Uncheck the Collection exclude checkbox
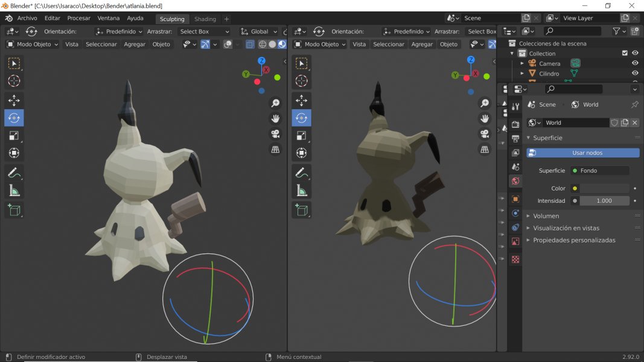The height and width of the screenshot is (362, 644). point(625,53)
